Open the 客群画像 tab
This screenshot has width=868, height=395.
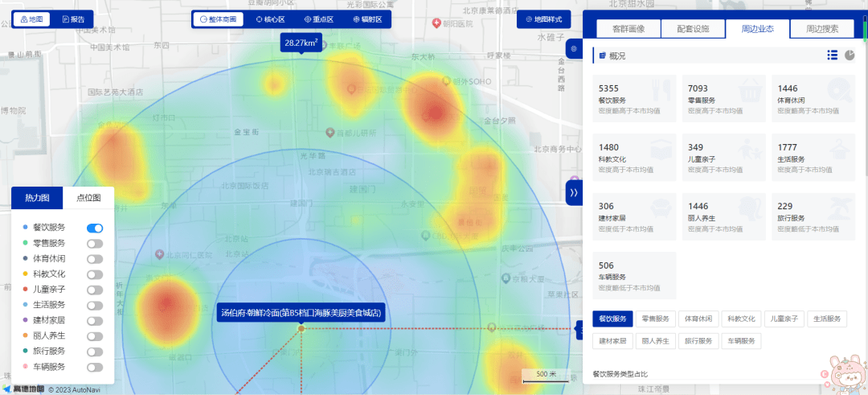(628, 29)
